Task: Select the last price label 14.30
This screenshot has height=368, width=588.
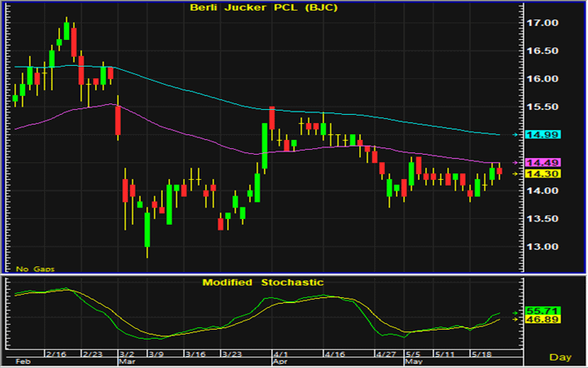Action: click(542, 174)
